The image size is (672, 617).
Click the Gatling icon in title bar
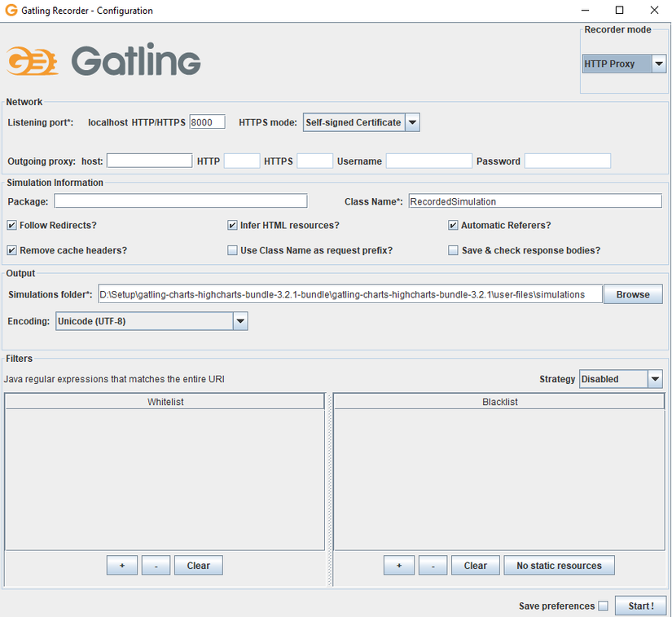coord(11,11)
